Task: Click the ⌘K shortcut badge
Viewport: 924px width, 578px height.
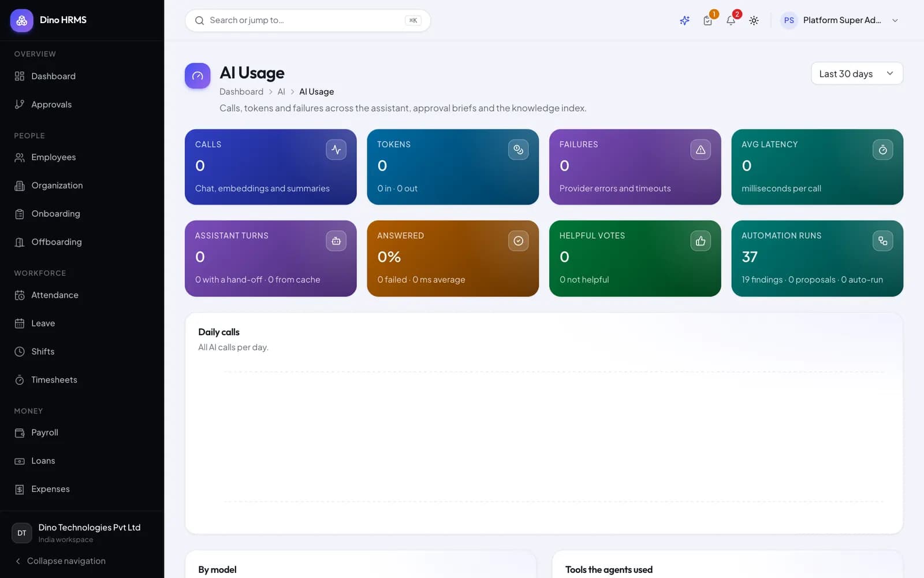Action: pyautogui.click(x=413, y=20)
